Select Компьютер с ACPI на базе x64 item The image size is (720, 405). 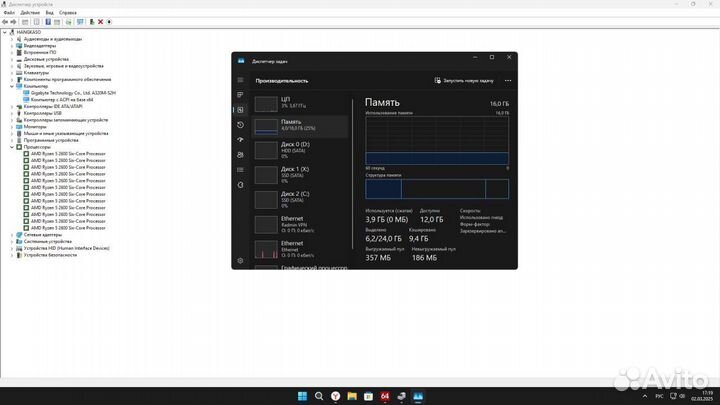click(x=62, y=100)
